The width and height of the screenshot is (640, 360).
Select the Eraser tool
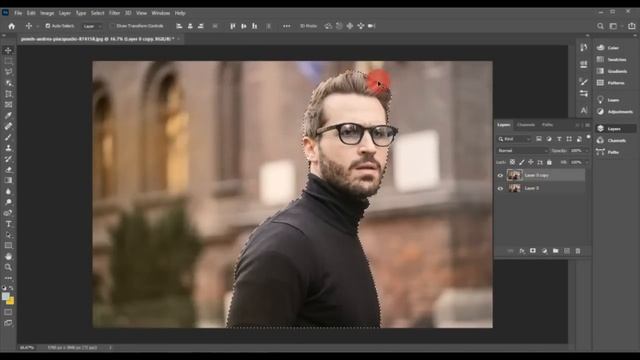click(x=8, y=169)
